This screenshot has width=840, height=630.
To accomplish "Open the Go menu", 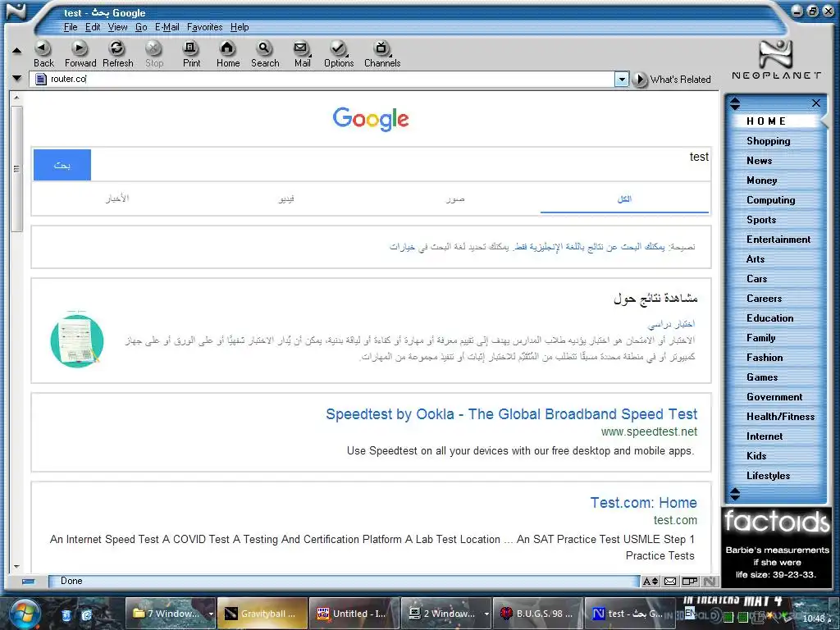I will click(141, 27).
